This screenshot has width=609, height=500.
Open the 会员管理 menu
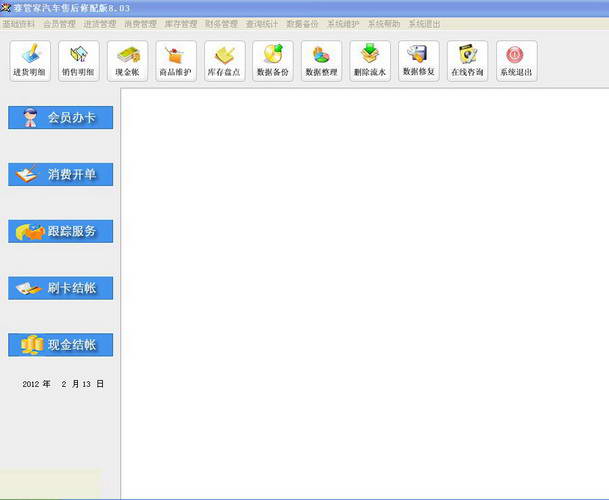pyautogui.click(x=59, y=24)
